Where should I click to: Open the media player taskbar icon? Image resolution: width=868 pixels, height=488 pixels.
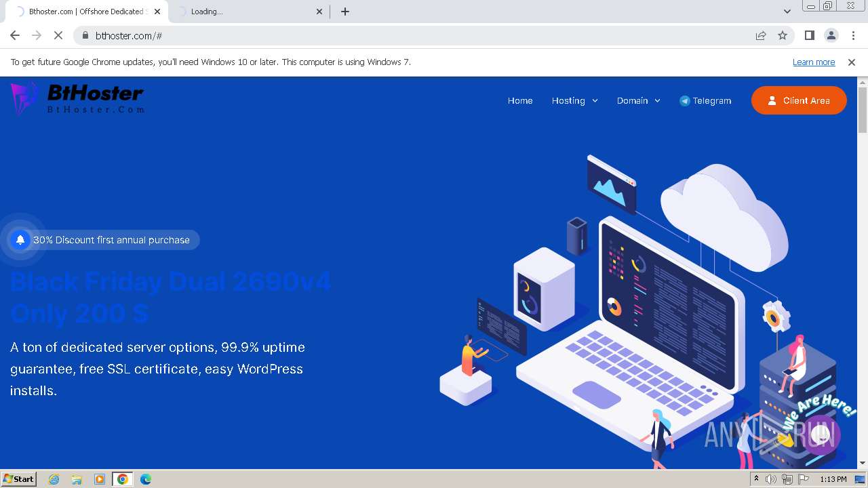[x=100, y=479]
